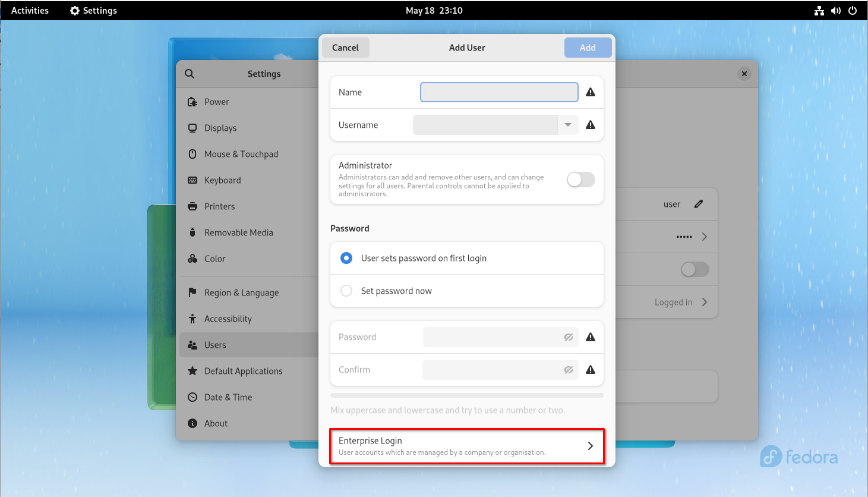Toggle password visibility eye in Password field
Image resolution: width=868 pixels, height=497 pixels.
[569, 337]
